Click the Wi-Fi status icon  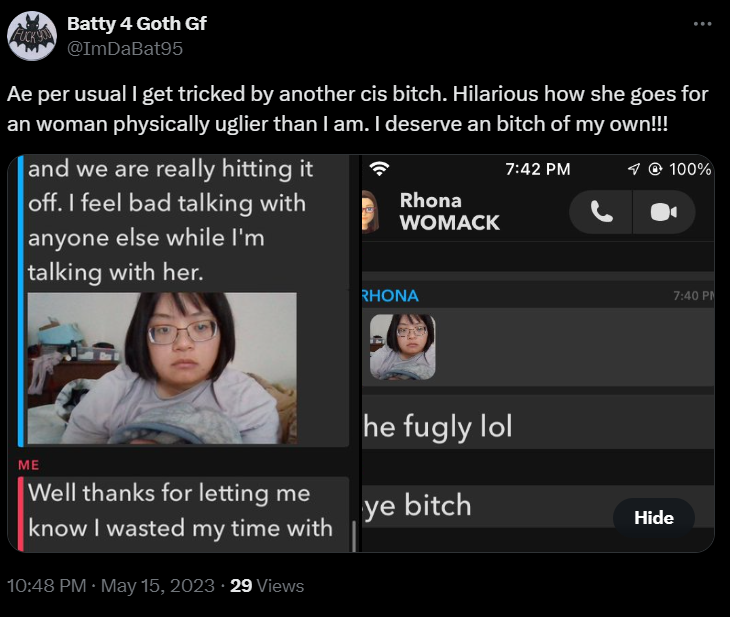pyautogui.click(x=379, y=169)
